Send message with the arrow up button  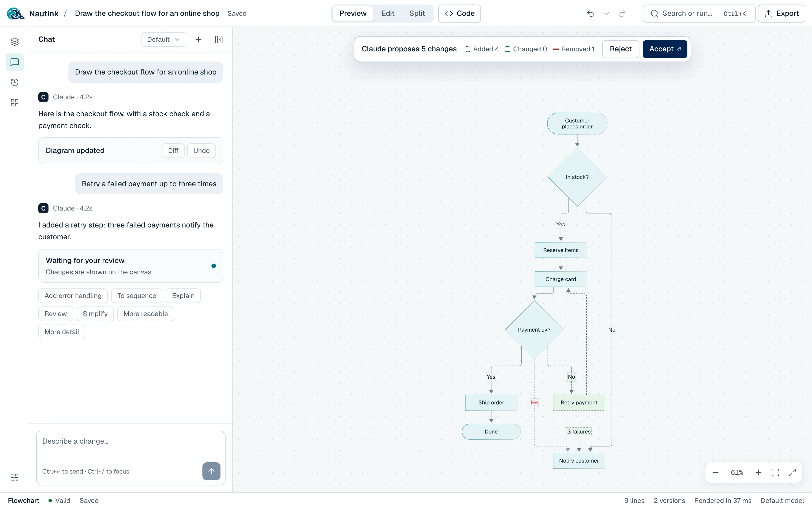211,471
